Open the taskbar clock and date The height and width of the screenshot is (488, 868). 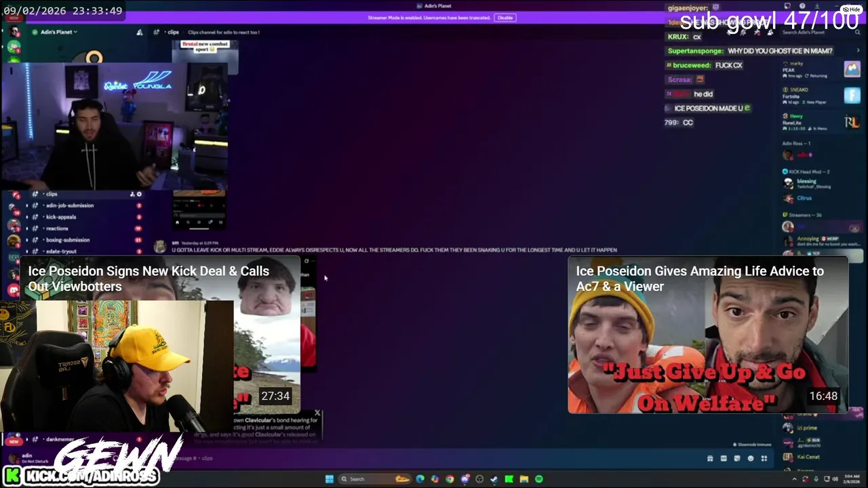[851, 479]
